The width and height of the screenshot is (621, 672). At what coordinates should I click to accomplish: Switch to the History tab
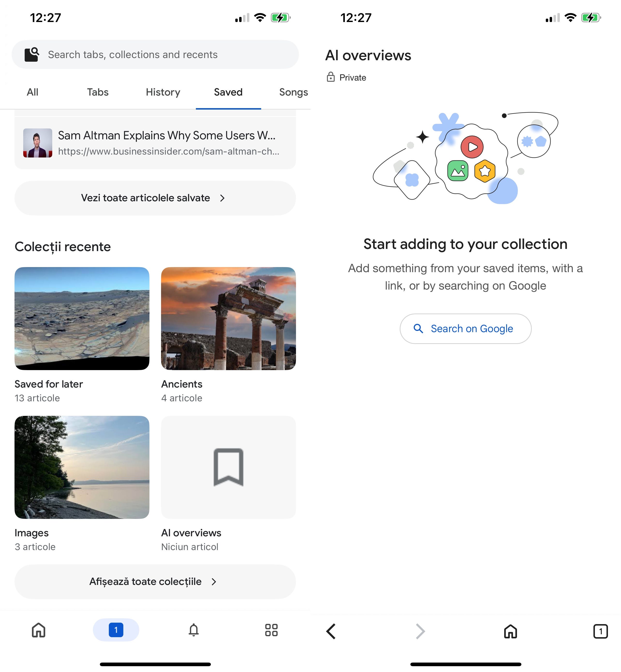(163, 92)
